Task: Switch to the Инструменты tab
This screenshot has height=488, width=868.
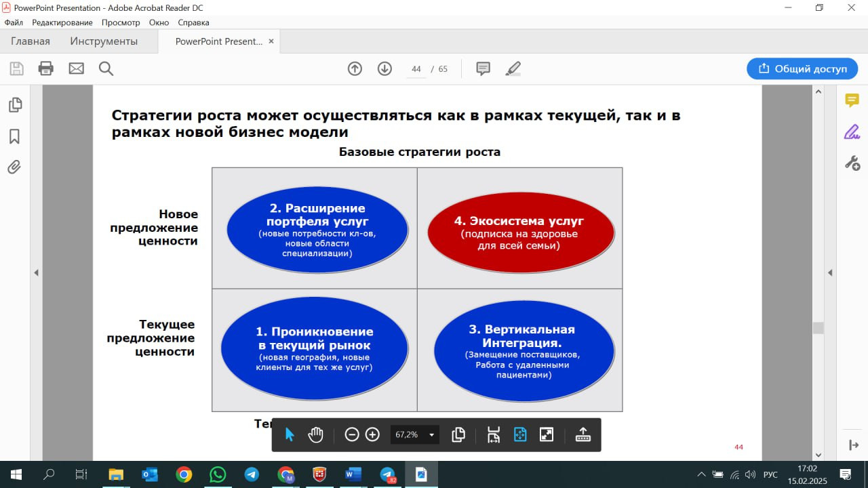Action: pos(104,41)
